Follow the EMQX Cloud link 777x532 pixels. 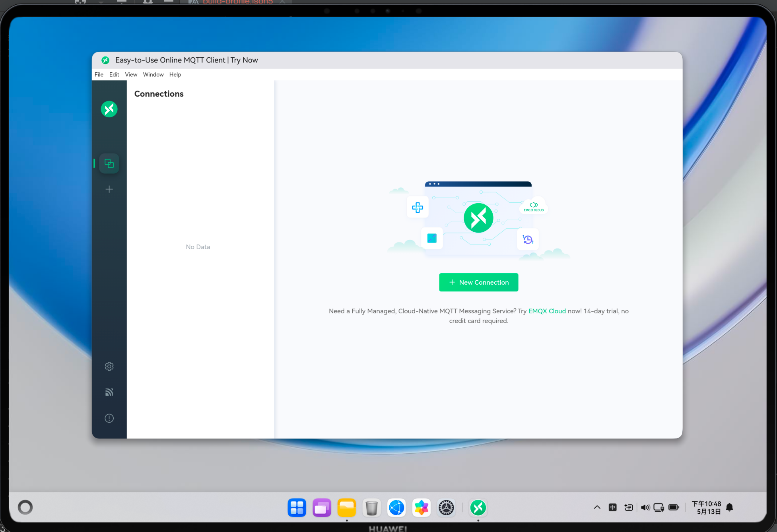[547, 311]
